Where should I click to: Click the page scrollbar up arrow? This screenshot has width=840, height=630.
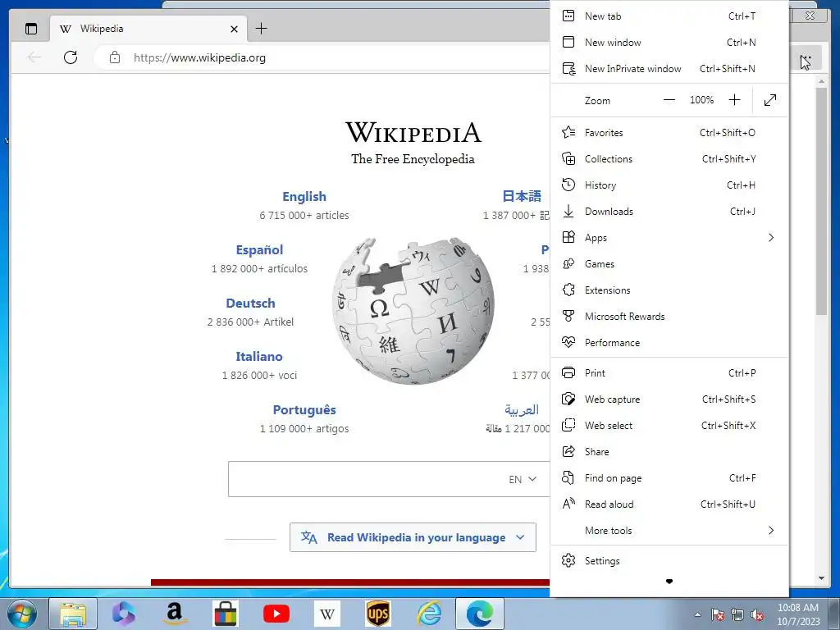point(821,81)
